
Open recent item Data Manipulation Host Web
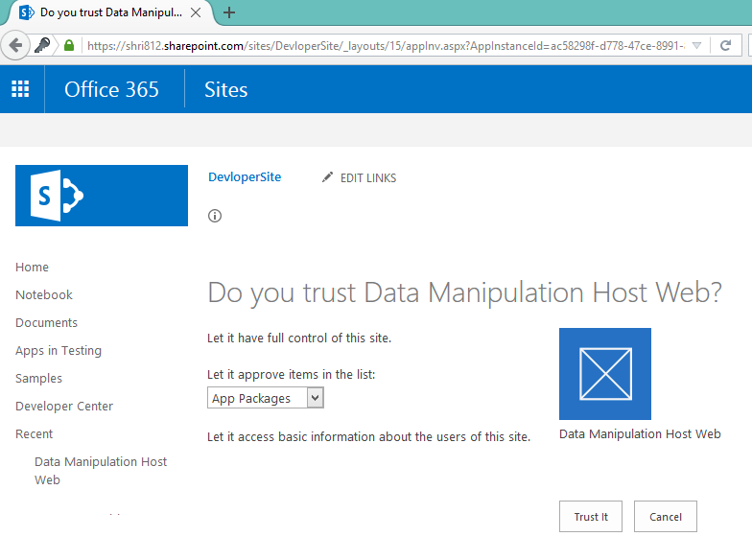tap(101, 471)
